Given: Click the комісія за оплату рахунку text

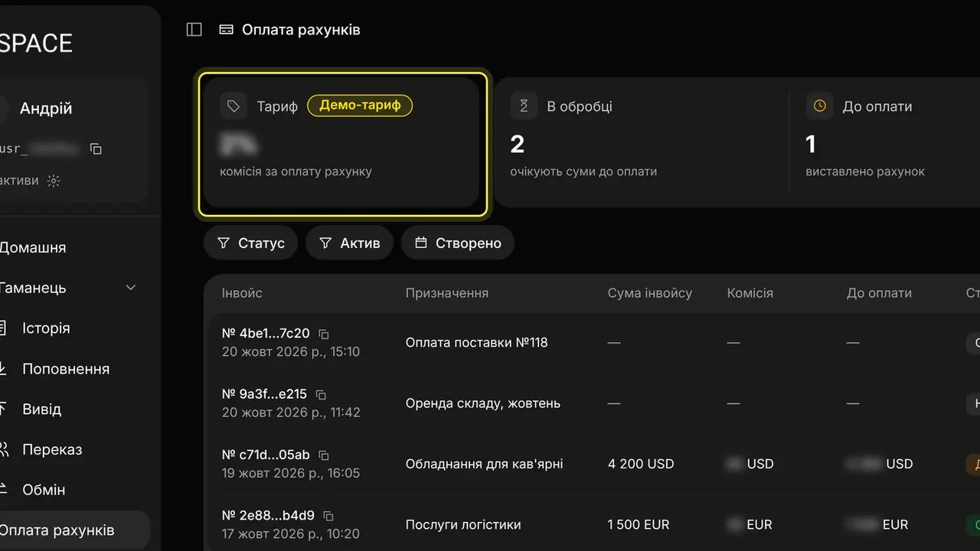Looking at the screenshot, I should coord(296,171).
